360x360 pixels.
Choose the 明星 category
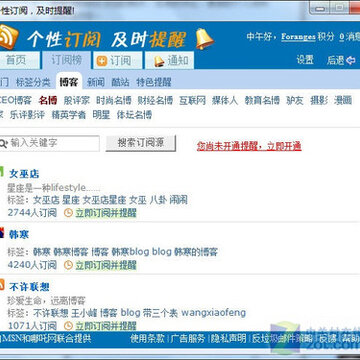[101, 115]
